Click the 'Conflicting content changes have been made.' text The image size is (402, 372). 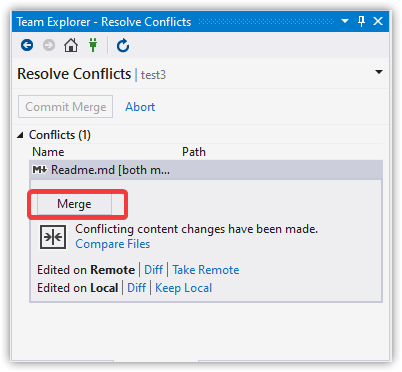pos(197,229)
